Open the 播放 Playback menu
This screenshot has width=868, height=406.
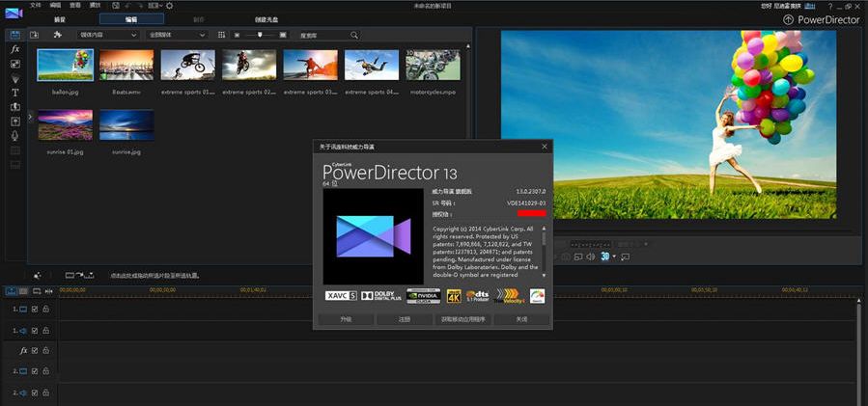pyautogui.click(x=95, y=6)
